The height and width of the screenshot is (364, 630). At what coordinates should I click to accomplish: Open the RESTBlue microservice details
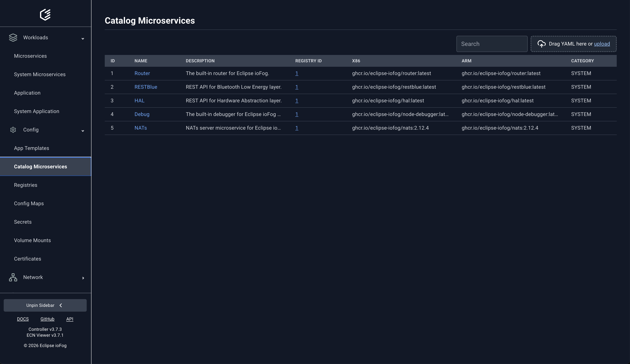pos(146,87)
